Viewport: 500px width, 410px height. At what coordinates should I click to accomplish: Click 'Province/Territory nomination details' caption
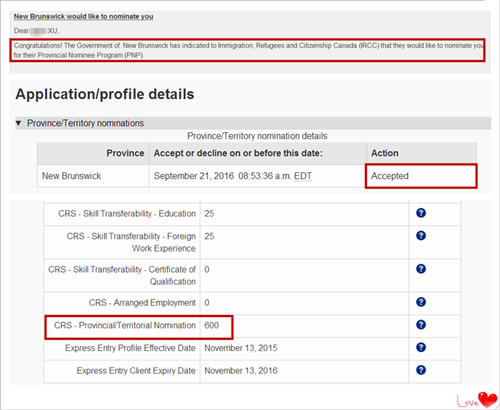257,136
